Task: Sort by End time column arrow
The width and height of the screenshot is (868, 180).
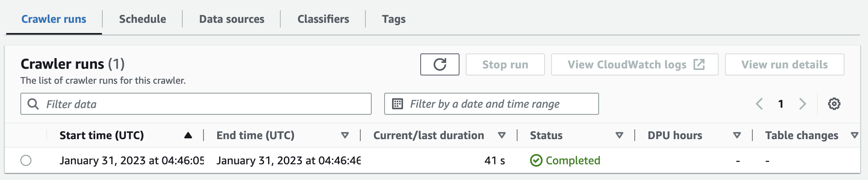Action: pyautogui.click(x=345, y=136)
